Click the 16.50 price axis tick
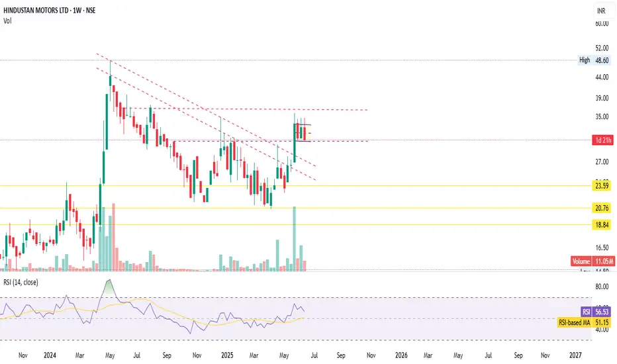Viewport: 617px width, 364px height. (x=602, y=248)
